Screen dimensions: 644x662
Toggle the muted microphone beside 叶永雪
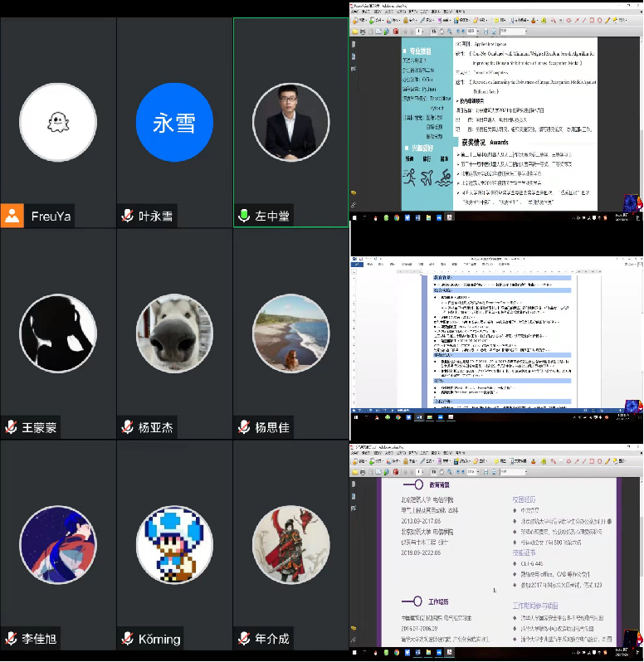(x=127, y=216)
